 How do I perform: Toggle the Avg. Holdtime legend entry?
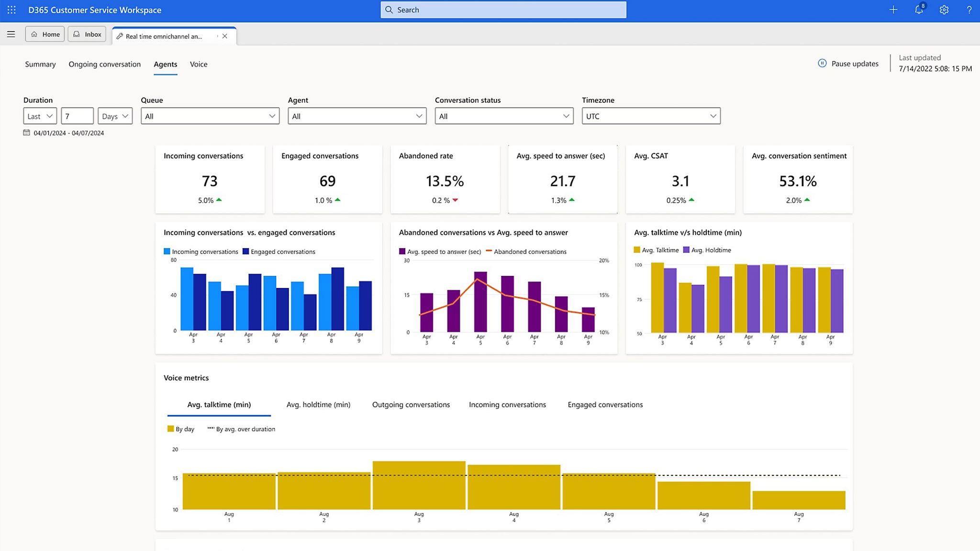(707, 250)
